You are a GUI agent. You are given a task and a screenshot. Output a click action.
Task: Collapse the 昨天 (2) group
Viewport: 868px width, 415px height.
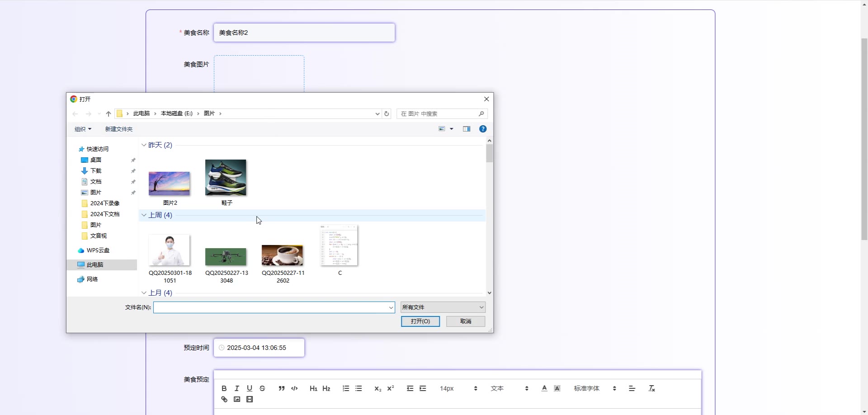click(x=144, y=145)
